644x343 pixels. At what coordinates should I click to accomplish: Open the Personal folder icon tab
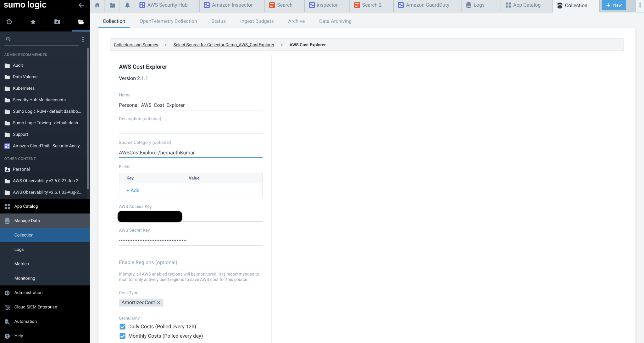pyautogui.click(x=57, y=22)
